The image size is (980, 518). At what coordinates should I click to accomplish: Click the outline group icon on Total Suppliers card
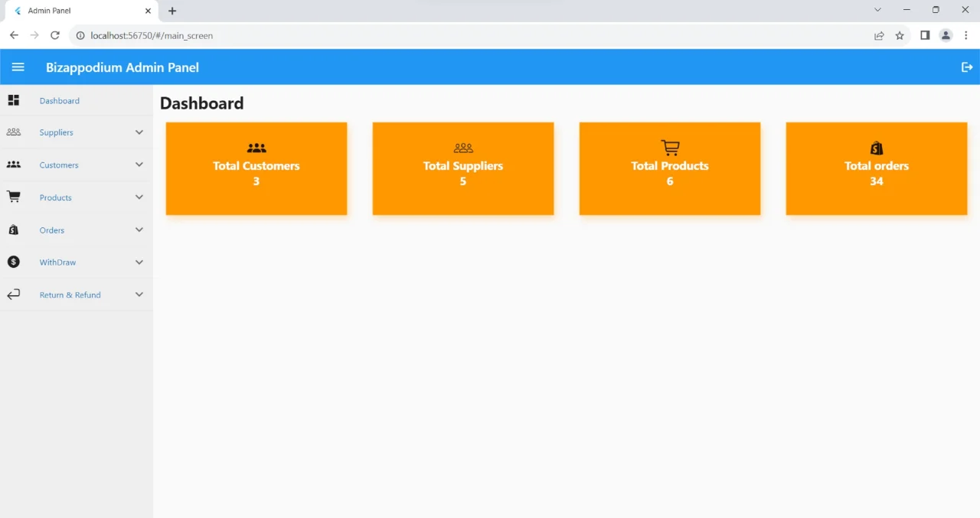tap(463, 148)
